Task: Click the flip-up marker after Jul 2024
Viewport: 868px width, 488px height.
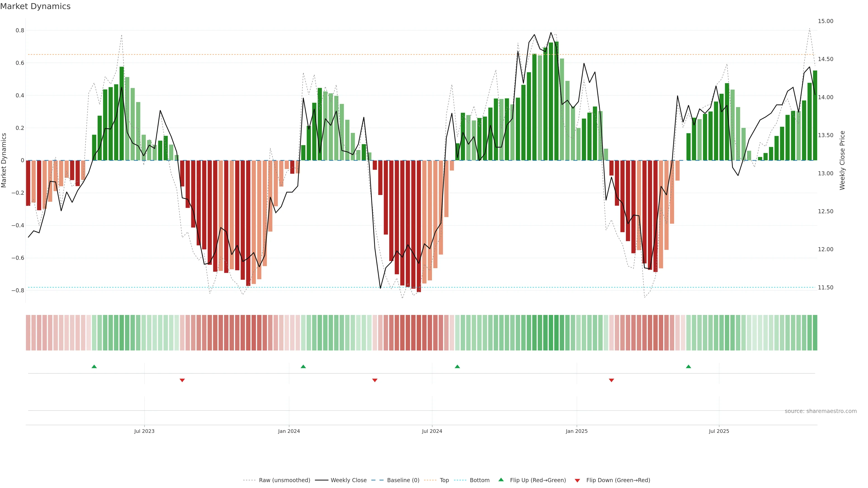Action: click(457, 366)
